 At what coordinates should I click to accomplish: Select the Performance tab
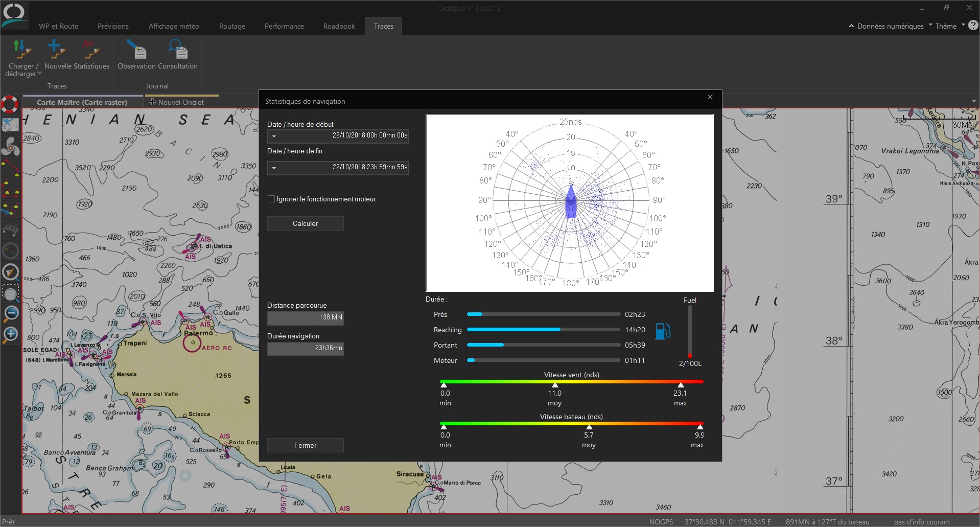pyautogui.click(x=284, y=26)
